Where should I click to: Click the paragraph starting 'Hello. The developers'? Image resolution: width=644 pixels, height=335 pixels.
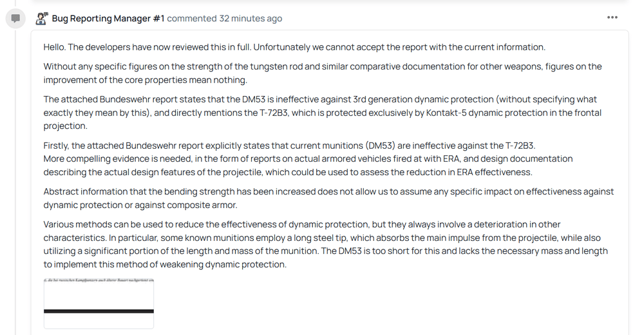[x=294, y=47]
